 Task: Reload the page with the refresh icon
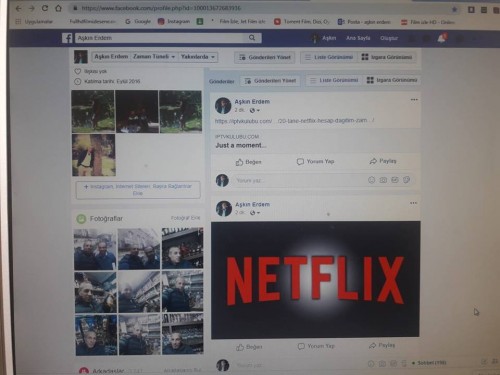[45, 8]
